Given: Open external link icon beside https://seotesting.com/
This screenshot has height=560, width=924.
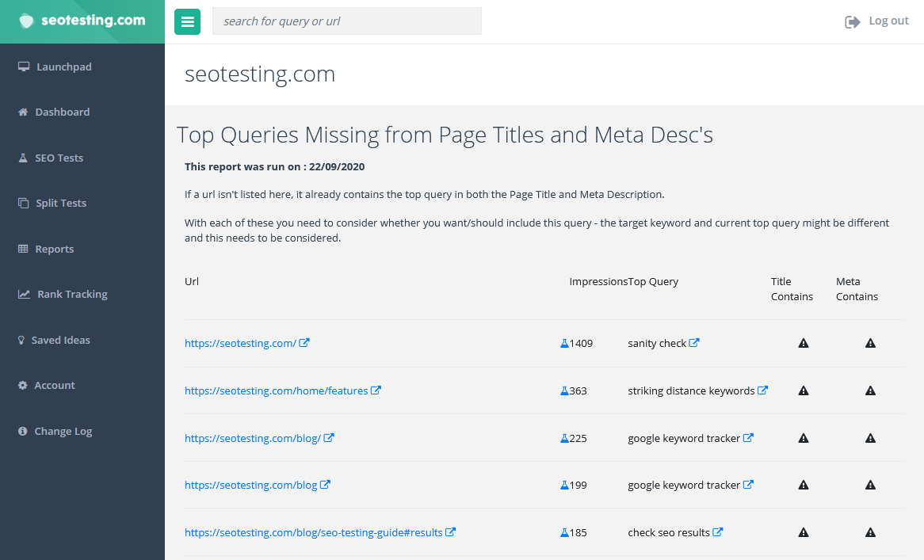Looking at the screenshot, I should [x=304, y=343].
